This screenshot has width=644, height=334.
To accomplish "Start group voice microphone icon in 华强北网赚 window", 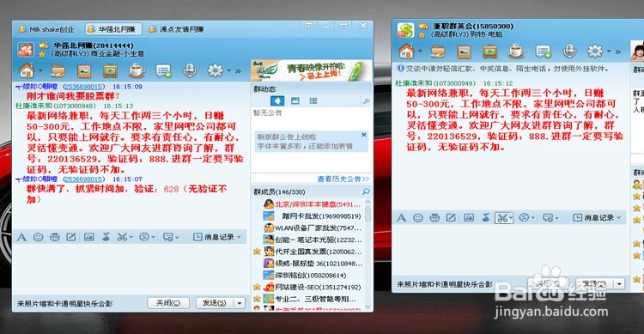I will coord(190,71).
